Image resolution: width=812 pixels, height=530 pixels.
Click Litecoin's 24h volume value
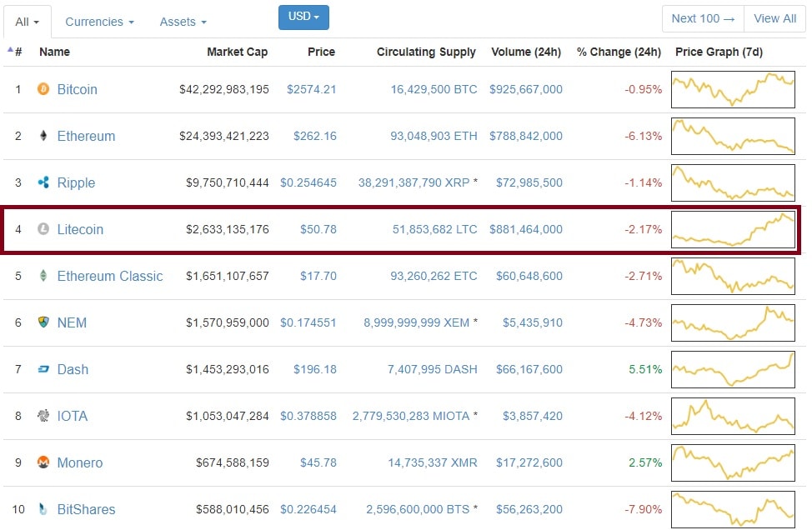click(525, 229)
